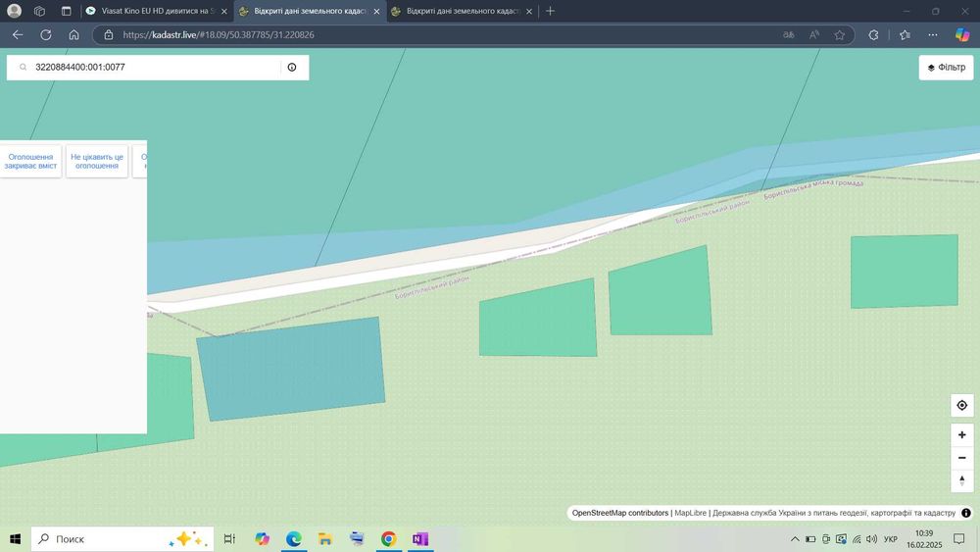Screen dimensions: 980x552
Task: Open Chrome from the taskbar
Action: [x=388, y=539]
